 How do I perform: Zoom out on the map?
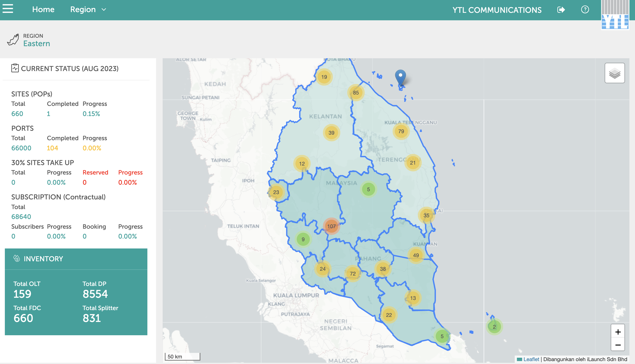pyautogui.click(x=618, y=345)
